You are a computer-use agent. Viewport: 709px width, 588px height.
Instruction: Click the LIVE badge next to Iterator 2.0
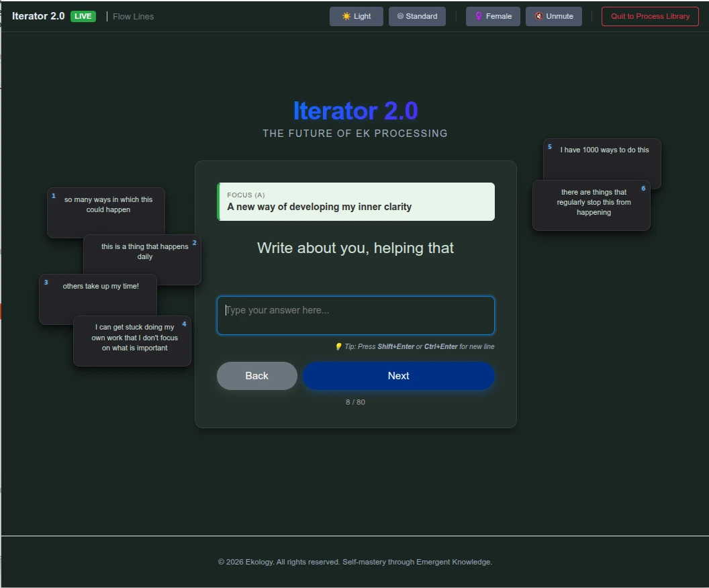pyautogui.click(x=83, y=15)
